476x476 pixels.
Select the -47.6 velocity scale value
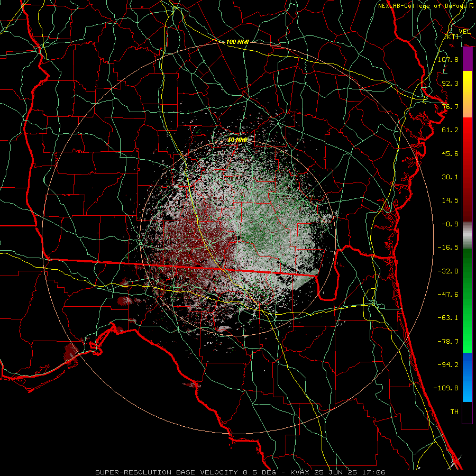(x=448, y=295)
